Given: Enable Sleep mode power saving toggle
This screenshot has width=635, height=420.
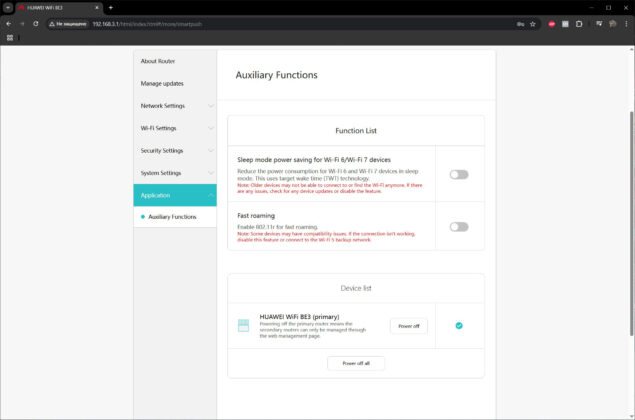Looking at the screenshot, I should (x=459, y=175).
